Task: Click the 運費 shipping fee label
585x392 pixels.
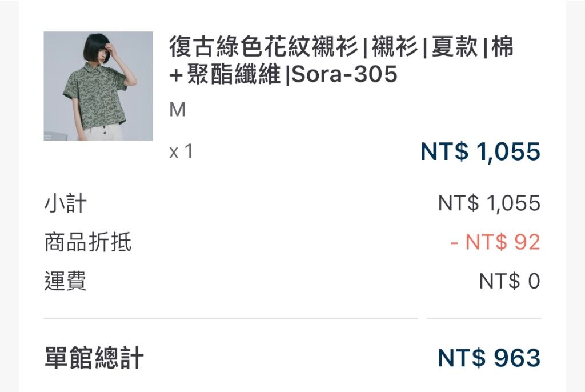Action: tap(66, 281)
